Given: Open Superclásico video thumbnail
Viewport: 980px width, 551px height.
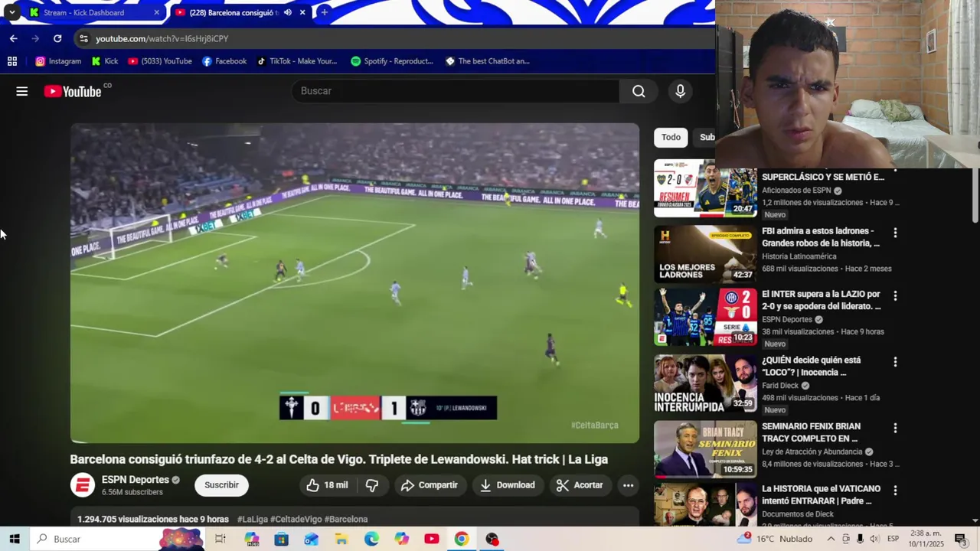Looking at the screenshot, I should point(705,188).
